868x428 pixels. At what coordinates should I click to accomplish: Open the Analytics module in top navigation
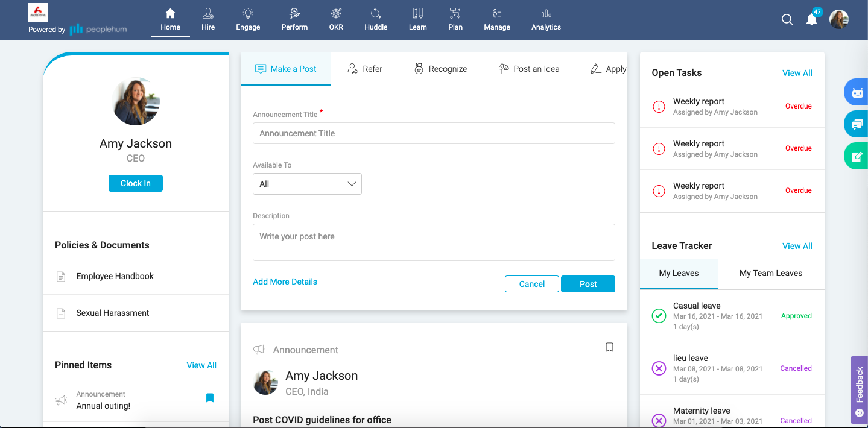(546, 20)
